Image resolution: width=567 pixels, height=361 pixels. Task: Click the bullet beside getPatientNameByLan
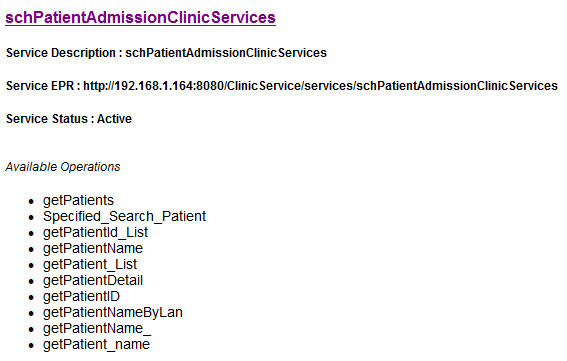[31, 314]
